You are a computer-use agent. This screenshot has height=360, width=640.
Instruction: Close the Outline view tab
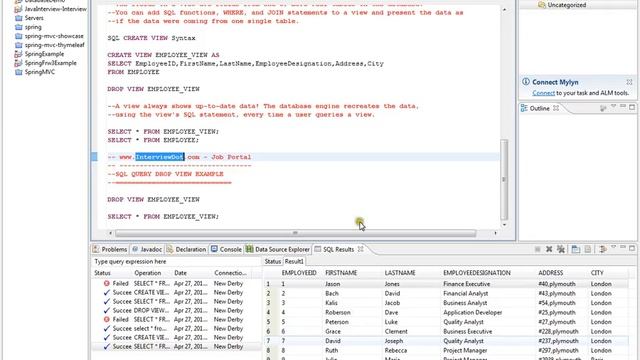pos(556,108)
